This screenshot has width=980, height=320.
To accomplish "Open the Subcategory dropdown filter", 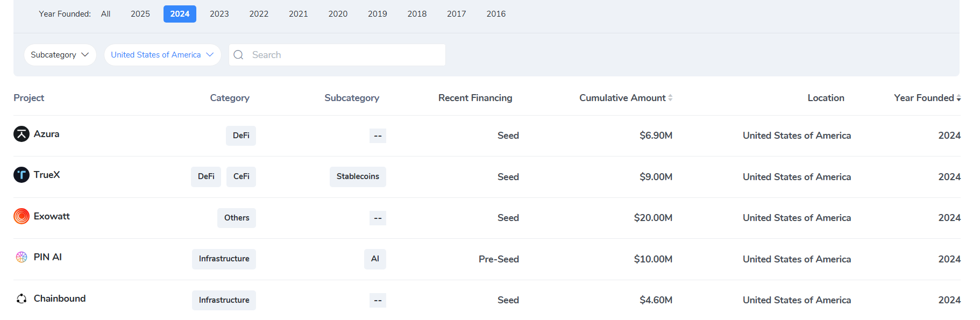I will pyautogui.click(x=60, y=55).
